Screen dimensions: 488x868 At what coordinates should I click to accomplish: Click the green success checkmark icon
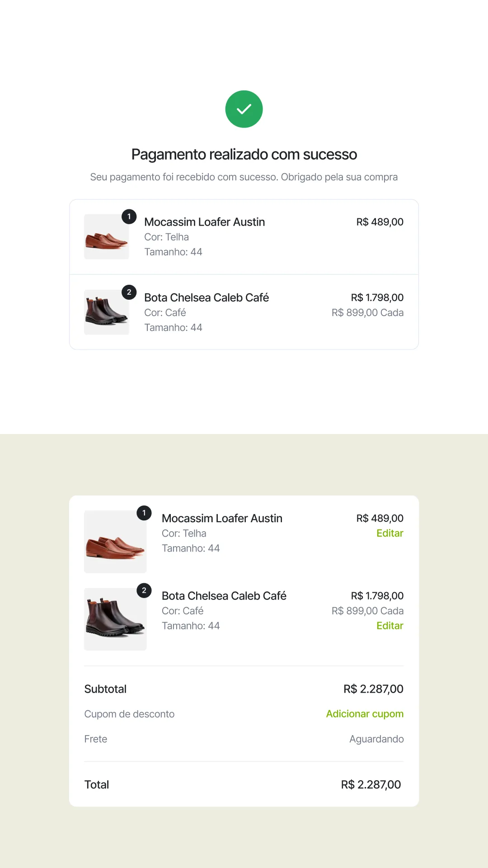[x=244, y=108]
